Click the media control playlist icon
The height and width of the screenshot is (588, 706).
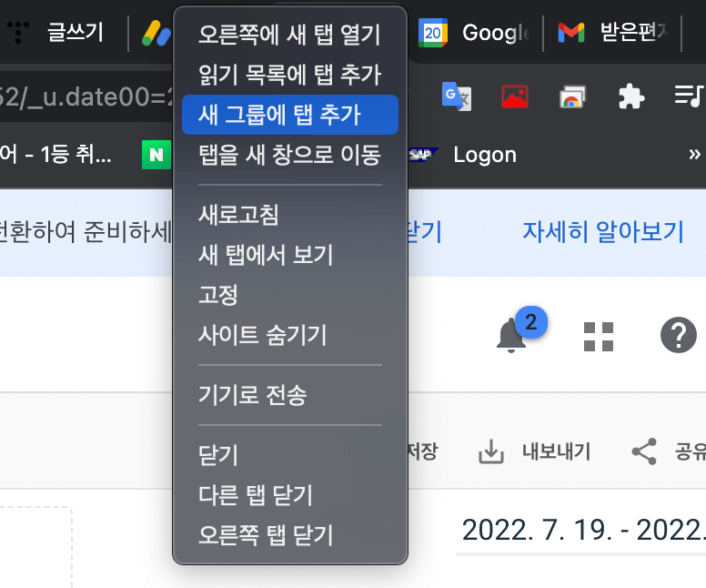tap(689, 96)
